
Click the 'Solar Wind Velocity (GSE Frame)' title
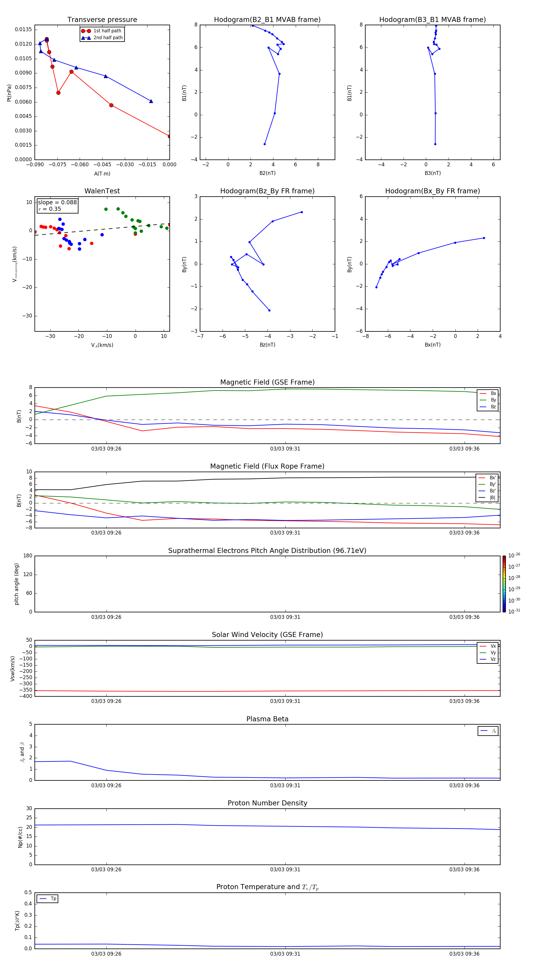[x=267, y=635]
